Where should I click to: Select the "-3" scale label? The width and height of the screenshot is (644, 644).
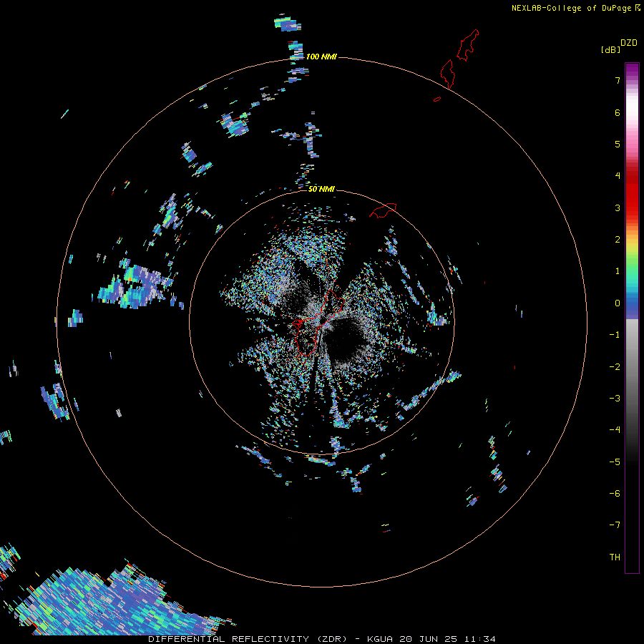point(615,398)
